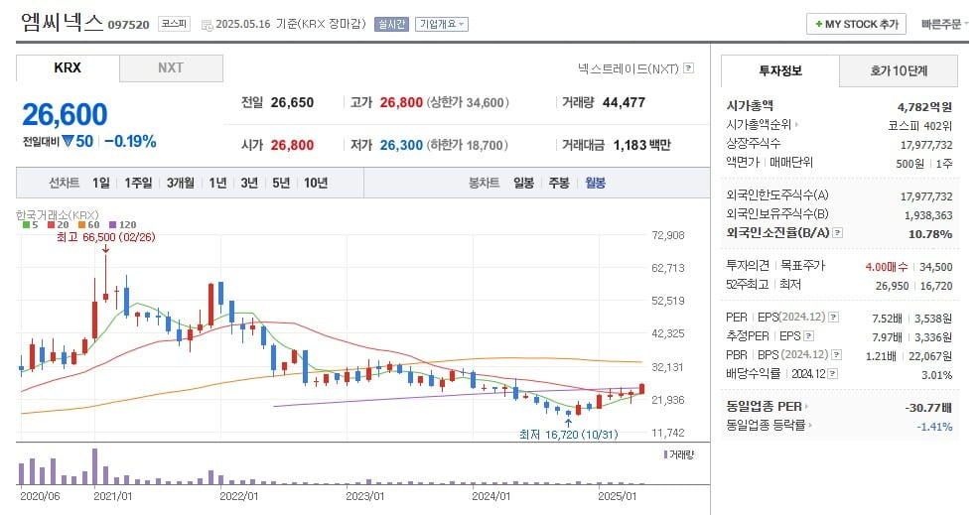
Task: Open the 동일업종 등락률 link
Action: 769,425
